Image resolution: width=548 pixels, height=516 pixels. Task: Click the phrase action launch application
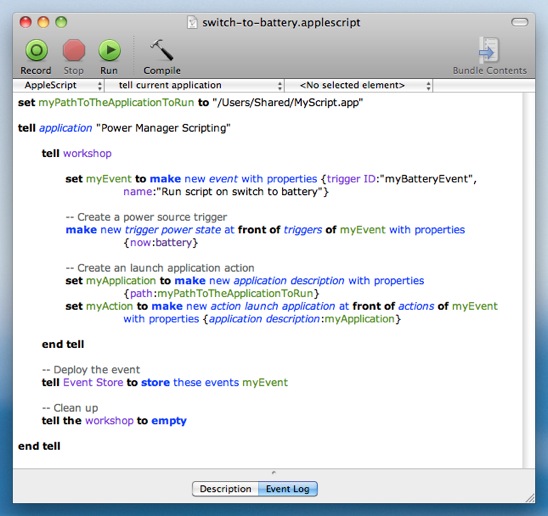pyautogui.click(x=273, y=306)
